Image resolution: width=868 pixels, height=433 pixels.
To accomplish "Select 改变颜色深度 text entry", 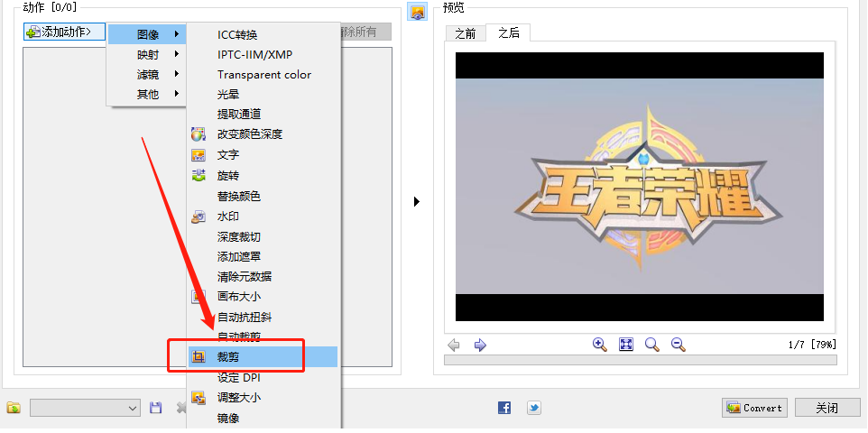I will [250, 134].
